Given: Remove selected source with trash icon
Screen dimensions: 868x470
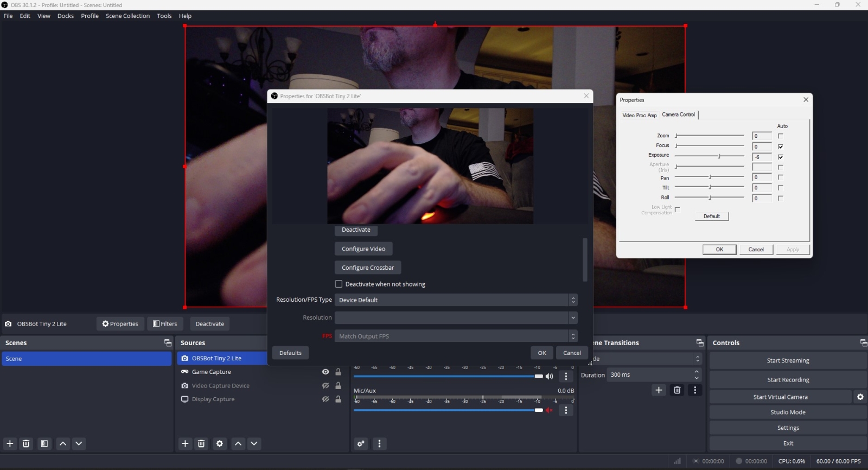Looking at the screenshot, I should (201, 443).
